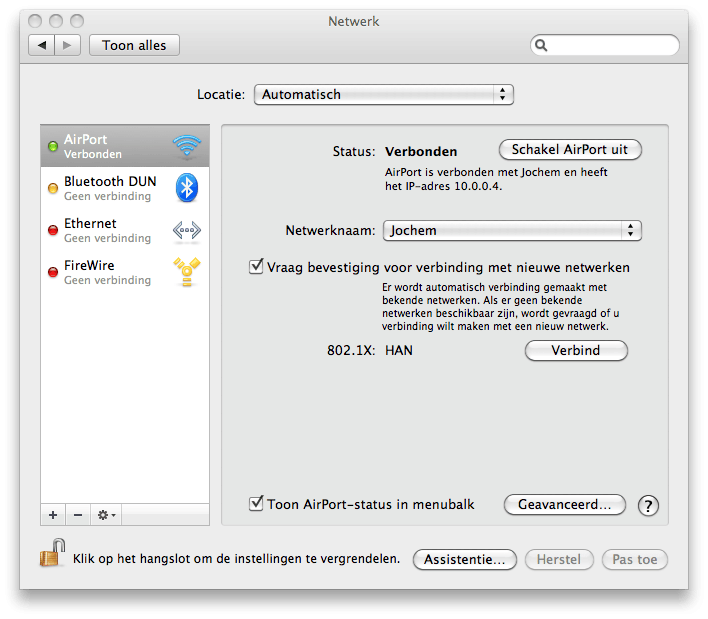Click the 'Toon alles' button
The width and height of the screenshot is (708, 619).
(134, 45)
